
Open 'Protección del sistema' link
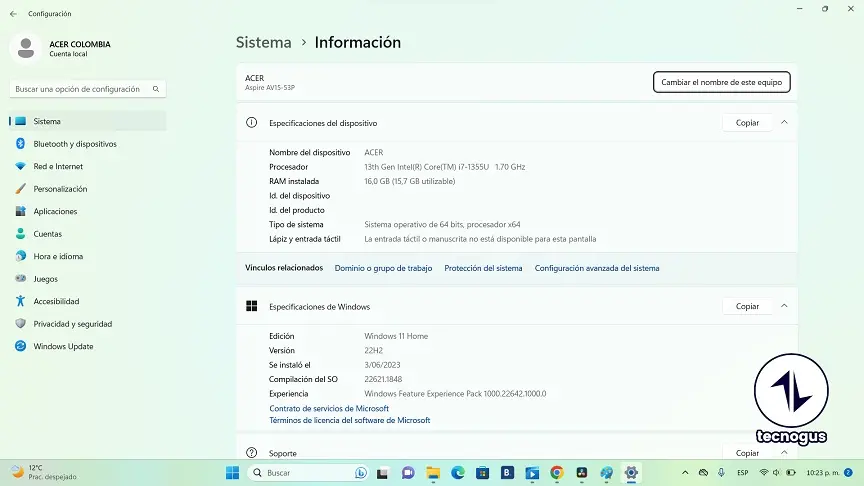(483, 268)
